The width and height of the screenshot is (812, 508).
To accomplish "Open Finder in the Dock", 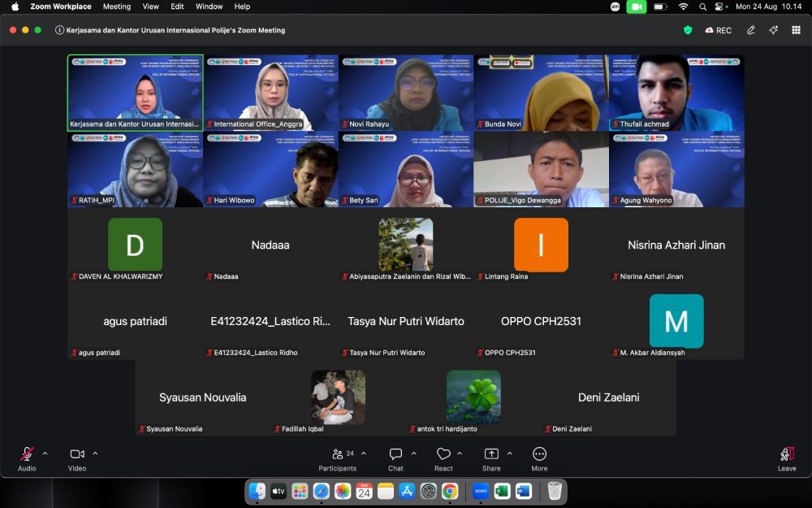I will point(257,490).
